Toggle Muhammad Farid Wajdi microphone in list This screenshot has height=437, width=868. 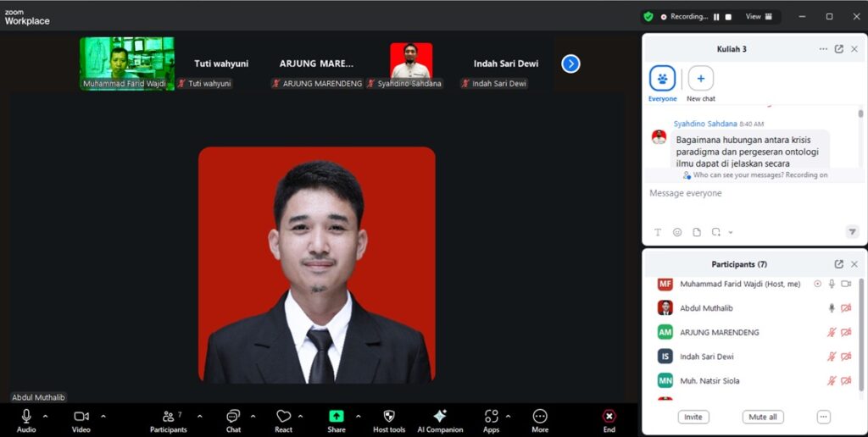832,284
